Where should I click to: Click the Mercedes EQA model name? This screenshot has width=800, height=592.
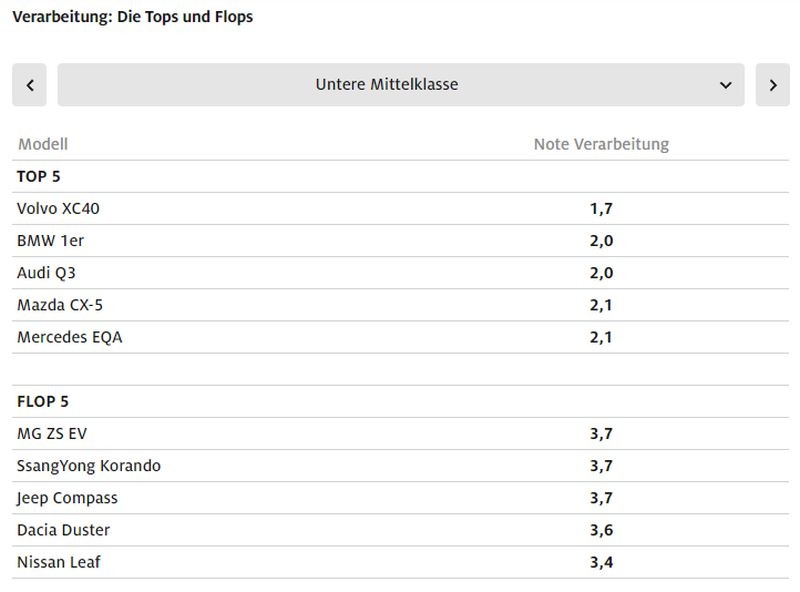click(69, 337)
